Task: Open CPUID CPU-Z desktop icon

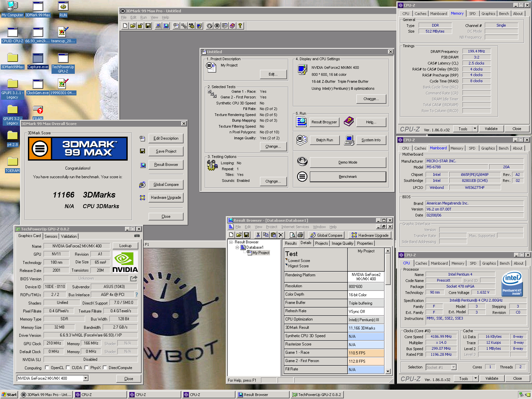Action: [12, 35]
